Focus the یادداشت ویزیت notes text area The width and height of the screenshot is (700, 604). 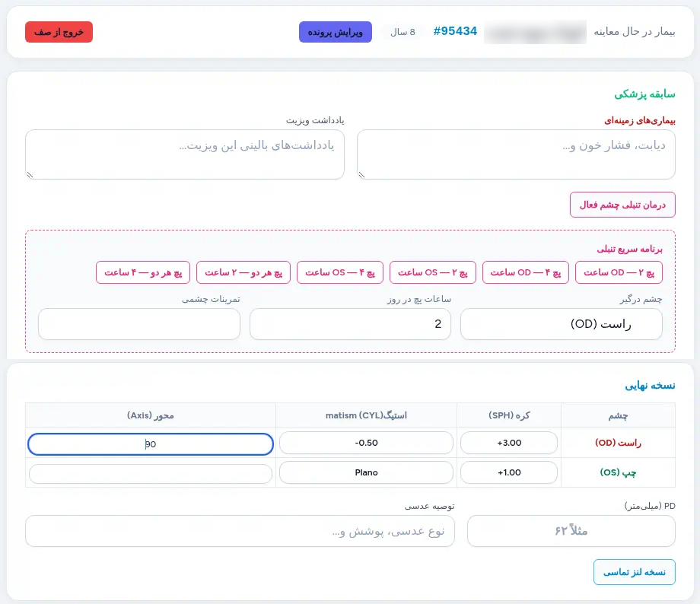coord(185,154)
